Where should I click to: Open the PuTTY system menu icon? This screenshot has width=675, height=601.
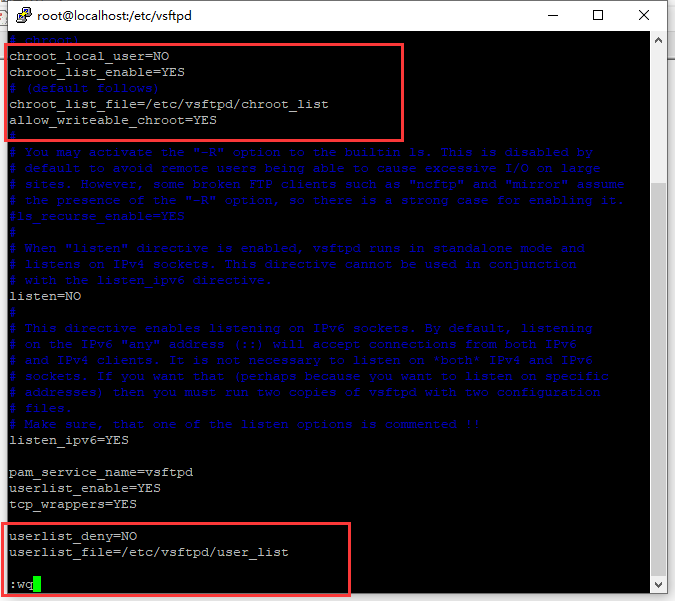(x=24, y=15)
